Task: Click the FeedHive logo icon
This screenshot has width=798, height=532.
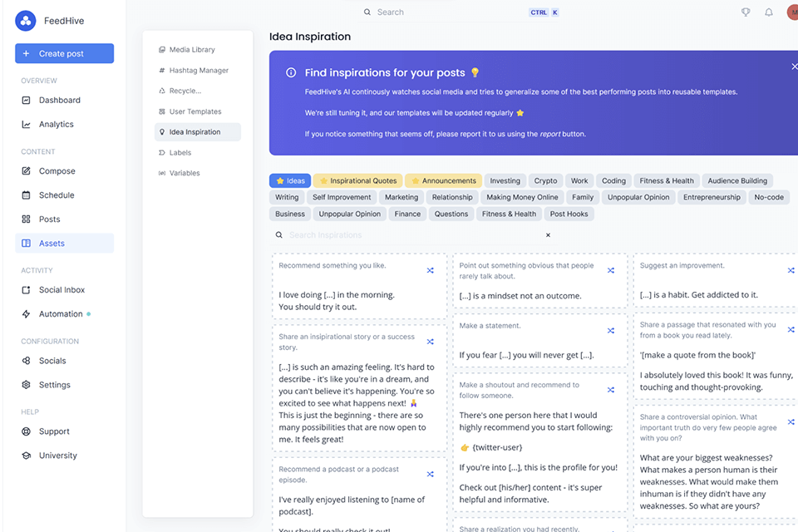Action: [26, 21]
